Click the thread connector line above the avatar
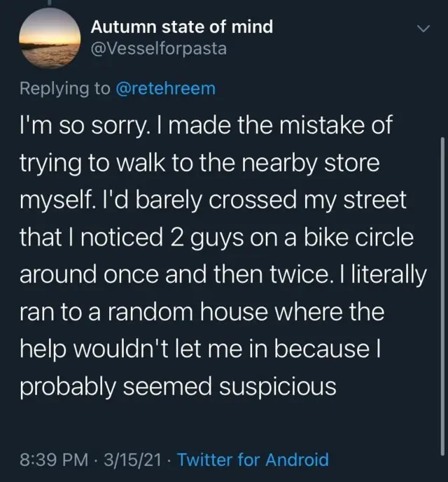448x482 pixels. (47, 5)
